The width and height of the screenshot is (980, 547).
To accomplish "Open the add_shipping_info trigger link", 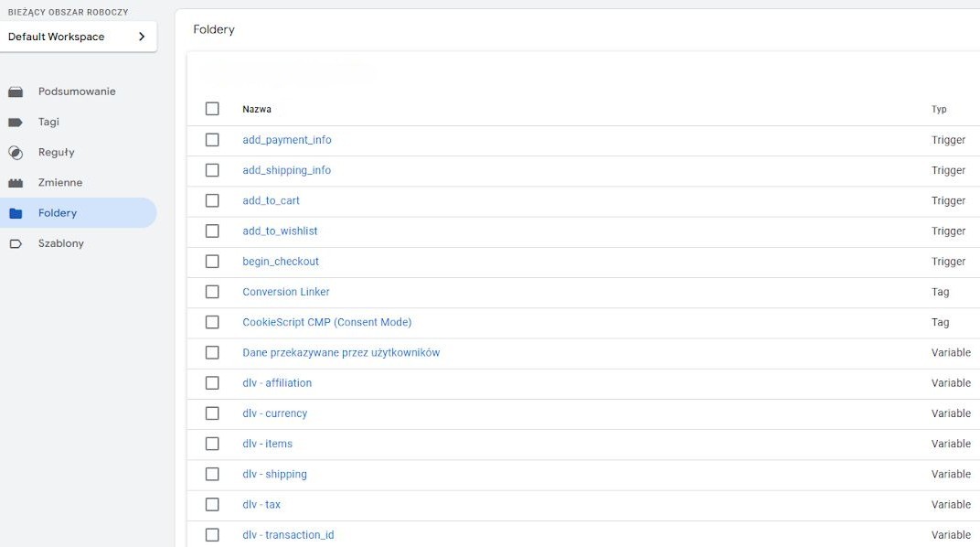I will pyautogui.click(x=287, y=170).
